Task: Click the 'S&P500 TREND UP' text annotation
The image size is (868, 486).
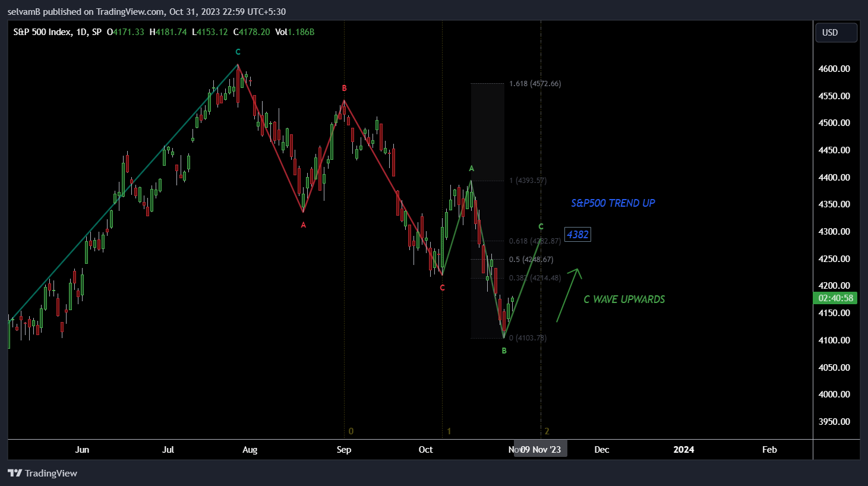Action: 613,203
